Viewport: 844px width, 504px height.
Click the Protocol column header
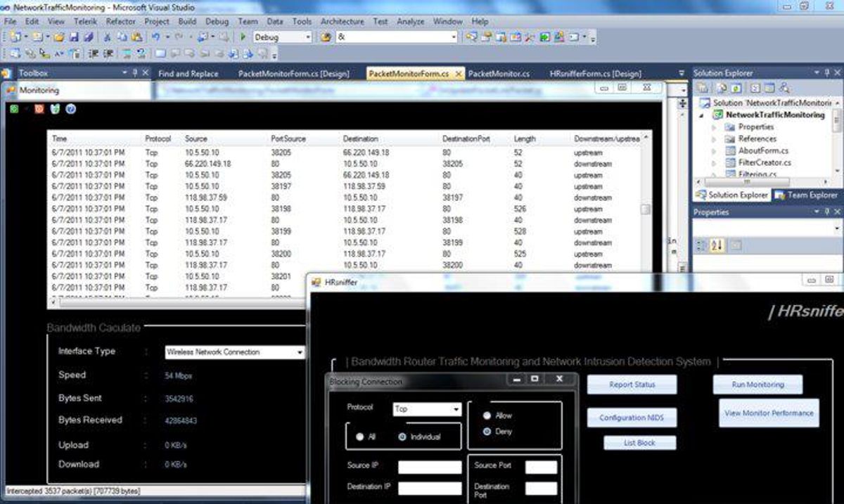[158, 139]
